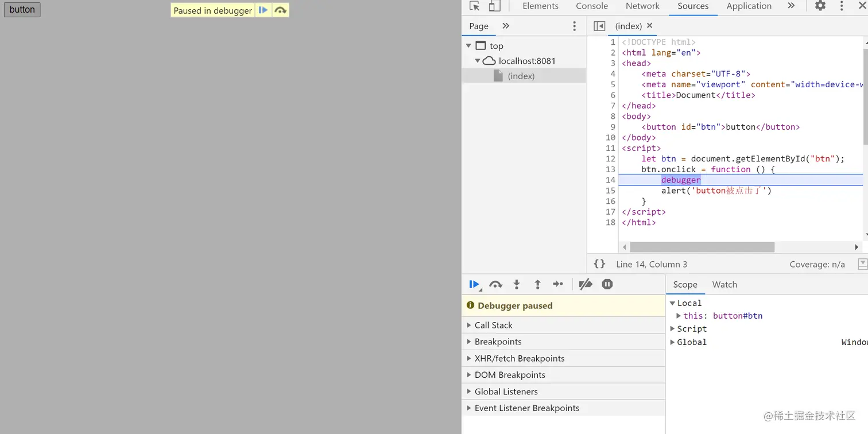Expand the Call Stack section
868x434 pixels.
pos(563,325)
